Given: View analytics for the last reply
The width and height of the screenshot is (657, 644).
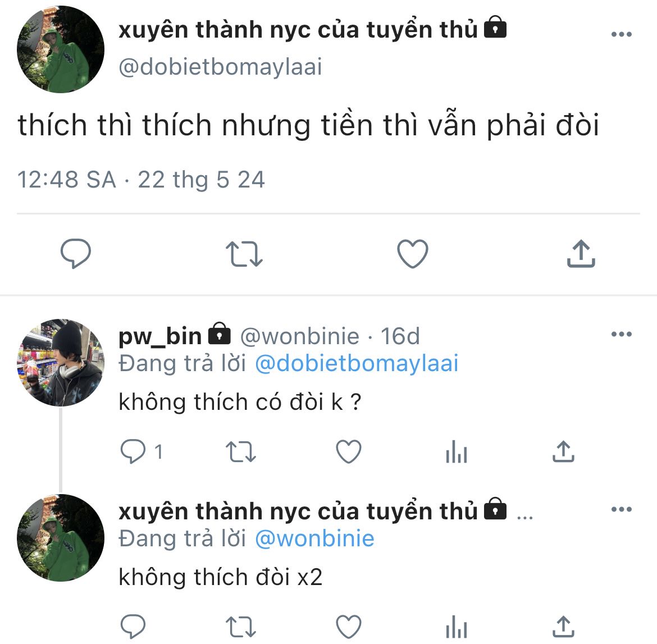Looking at the screenshot, I should pyautogui.click(x=457, y=627).
